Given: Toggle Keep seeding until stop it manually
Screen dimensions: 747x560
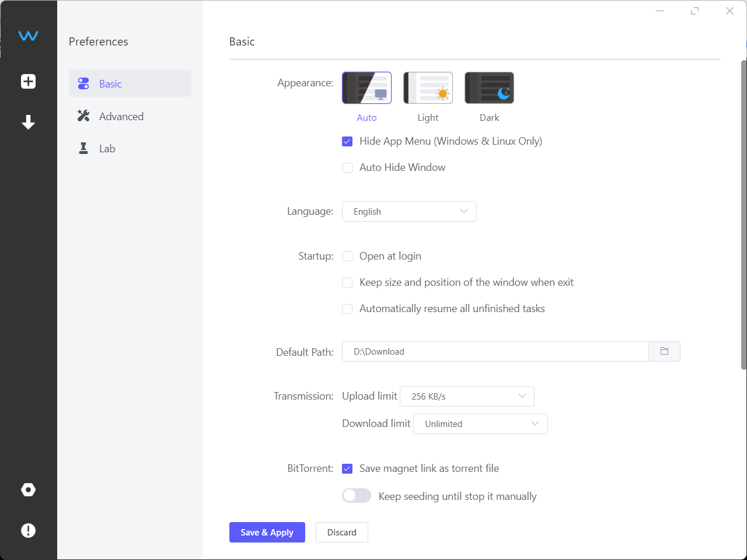Looking at the screenshot, I should tap(357, 496).
